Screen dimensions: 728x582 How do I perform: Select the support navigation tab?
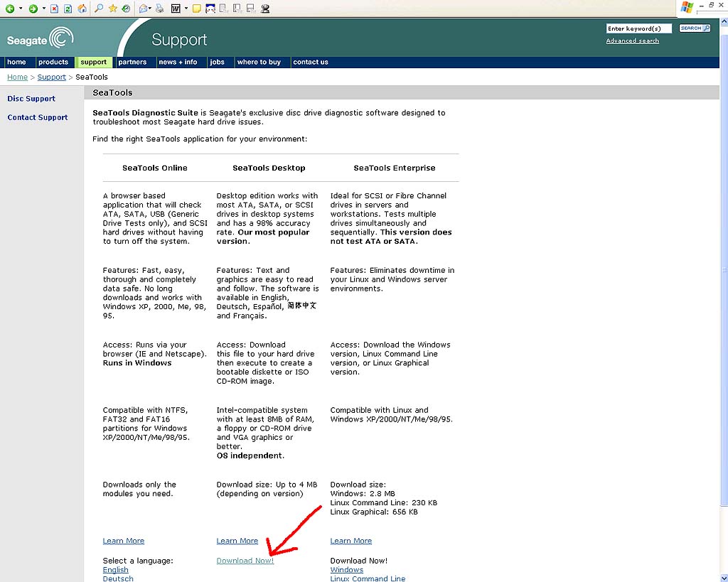point(93,63)
